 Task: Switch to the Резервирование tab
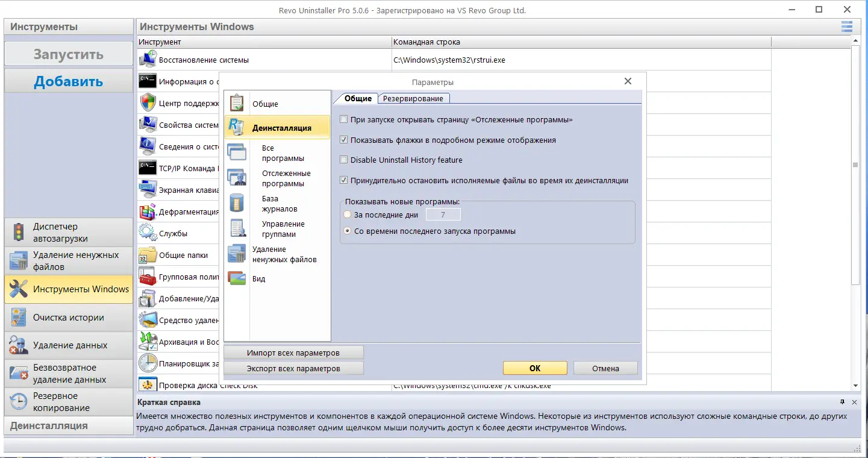[413, 98]
